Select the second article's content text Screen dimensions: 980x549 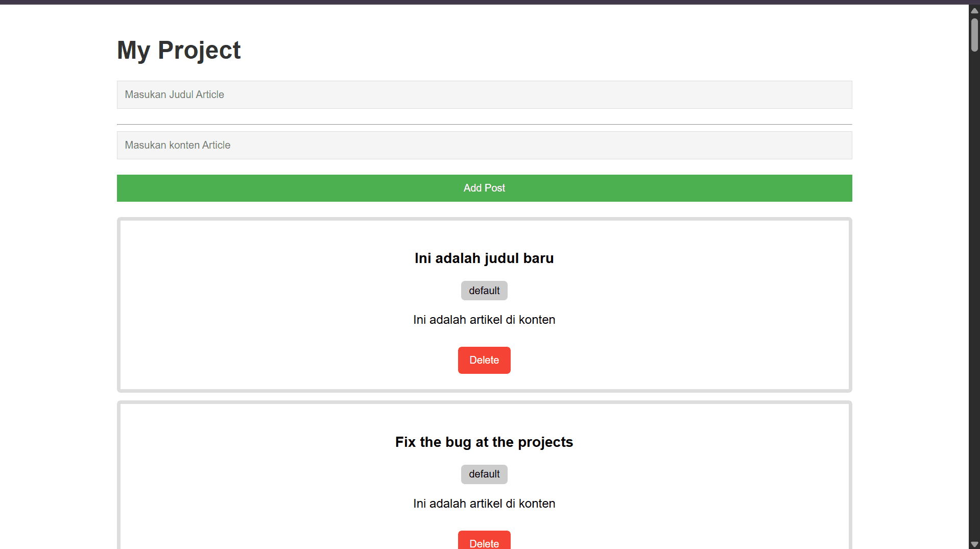[x=484, y=504]
